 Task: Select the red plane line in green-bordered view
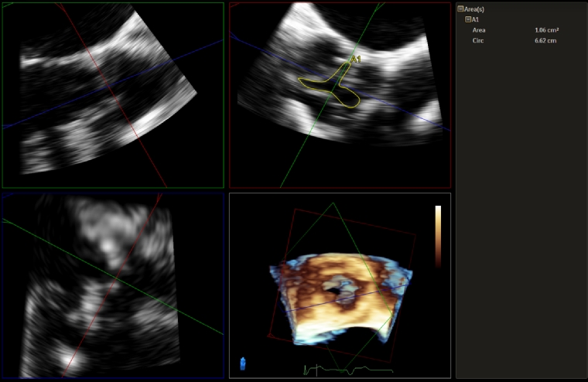(108, 93)
